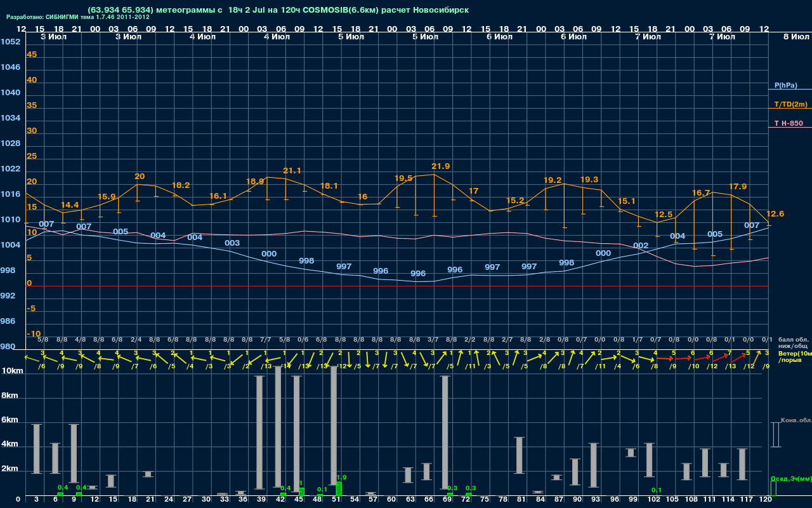Click the tall gray cloud bar at hour 69
The width and height of the screenshot is (812, 508).
click(445, 432)
